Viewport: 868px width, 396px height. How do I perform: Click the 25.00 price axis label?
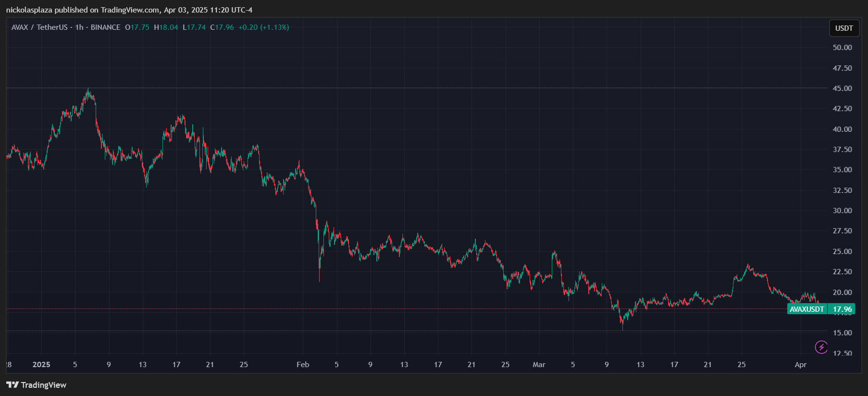click(x=842, y=252)
